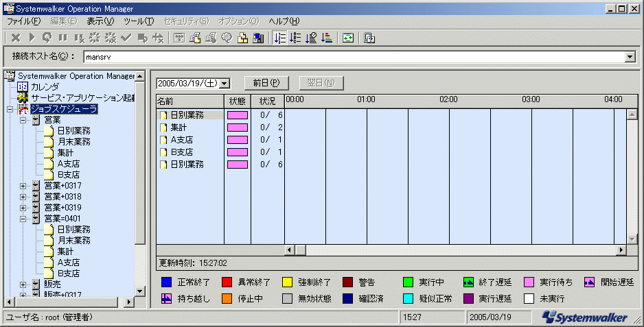Click the blue monitor chart toolbar icon

[x=258, y=38]
